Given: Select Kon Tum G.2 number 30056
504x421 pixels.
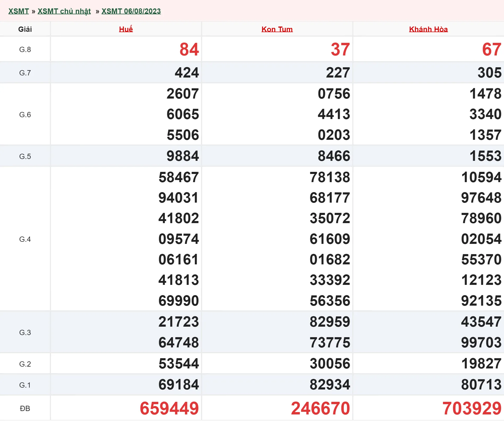Looking at the screenshot, I should (330, 364).
